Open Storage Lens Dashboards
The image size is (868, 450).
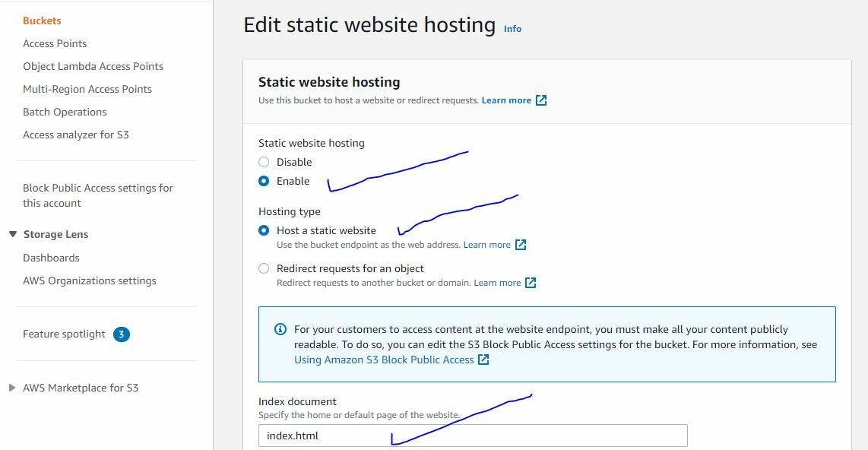pos(51,258)
